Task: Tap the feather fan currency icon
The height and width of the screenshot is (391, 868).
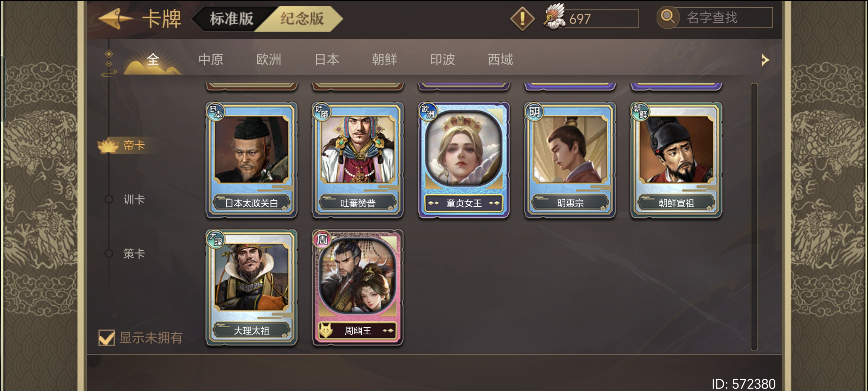Action: click(x=555, y=16)
